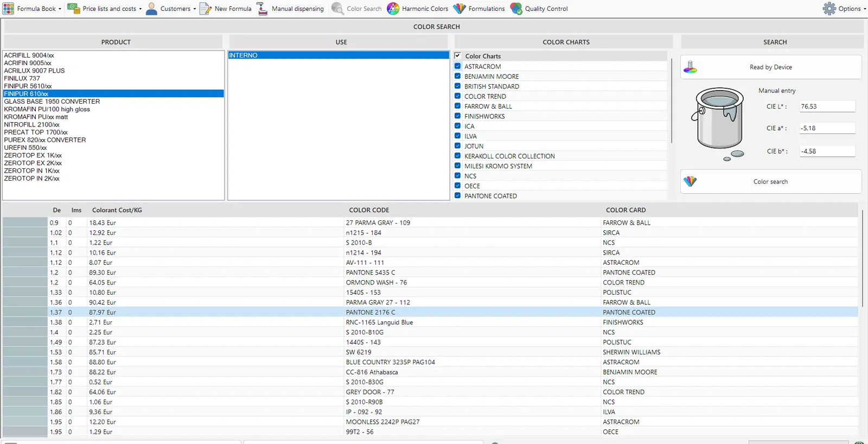Toggle the master Color Charts checkbox
Viewport: 868px width, 444px height.
(x=457, y=56)
